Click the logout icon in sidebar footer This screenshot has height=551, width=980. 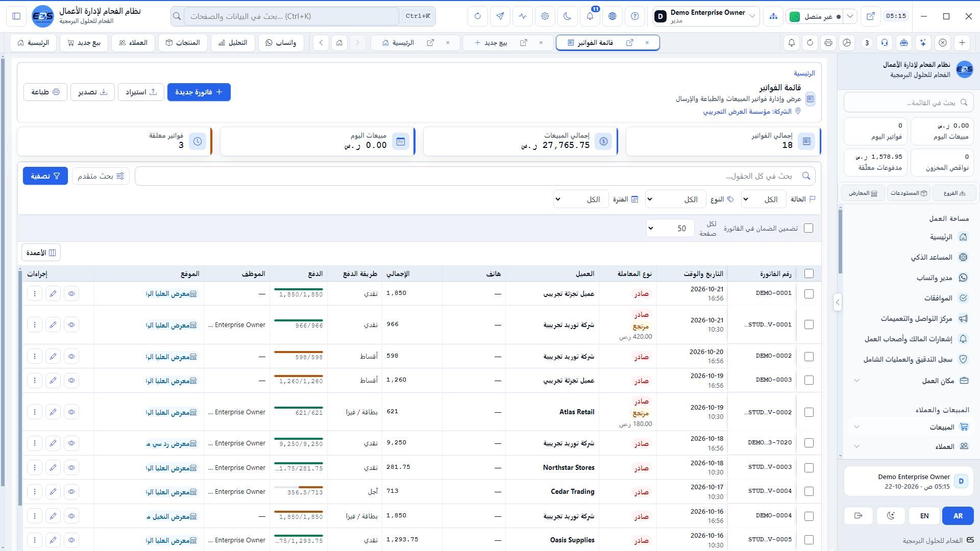859,516
